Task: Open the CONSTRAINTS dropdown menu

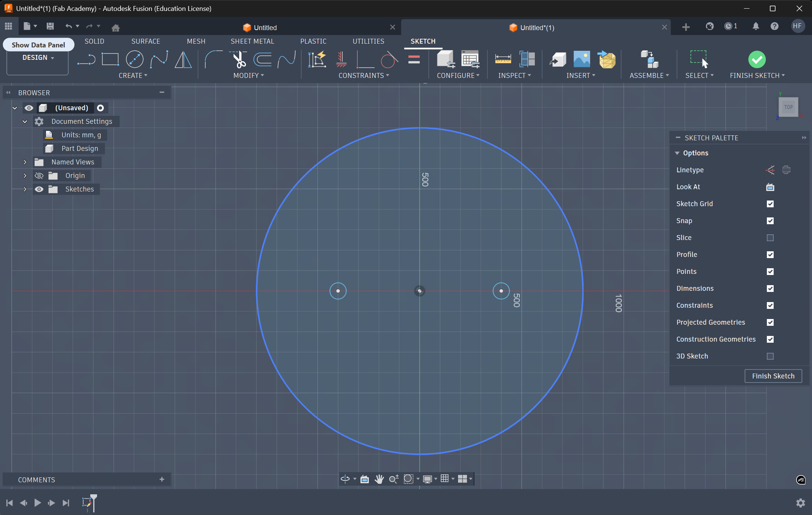Action: (363, 76)
